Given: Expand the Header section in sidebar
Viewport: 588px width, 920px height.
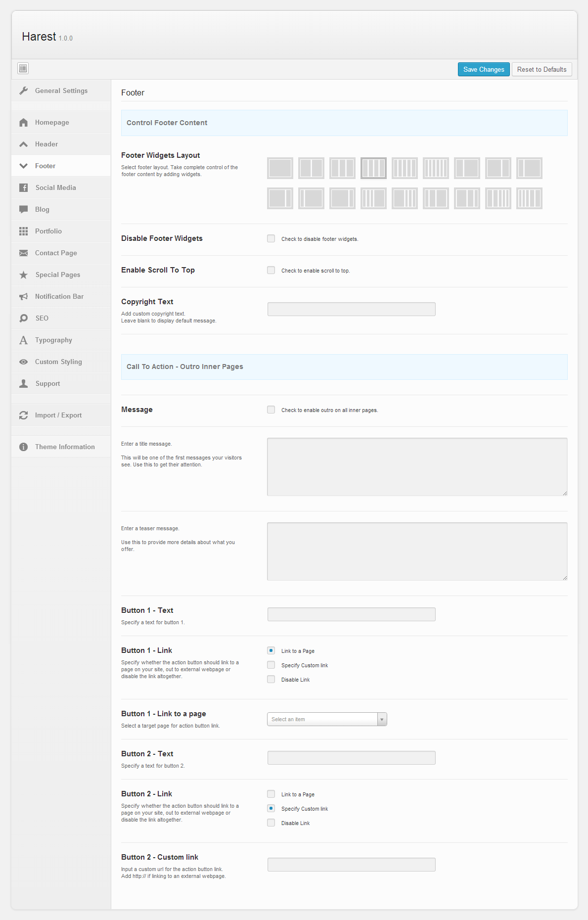Looking at the screenshot, I should click(x=46, y=144).
